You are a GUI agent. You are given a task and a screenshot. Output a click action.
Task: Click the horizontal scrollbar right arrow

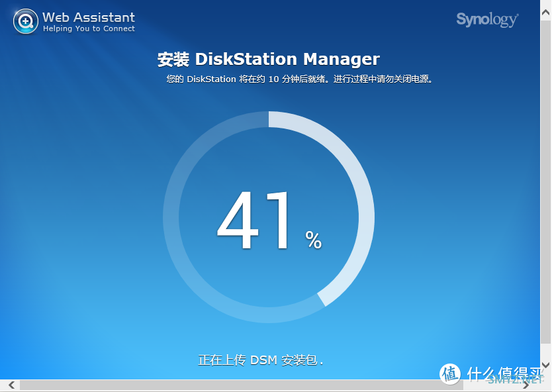tap(526, 385)
